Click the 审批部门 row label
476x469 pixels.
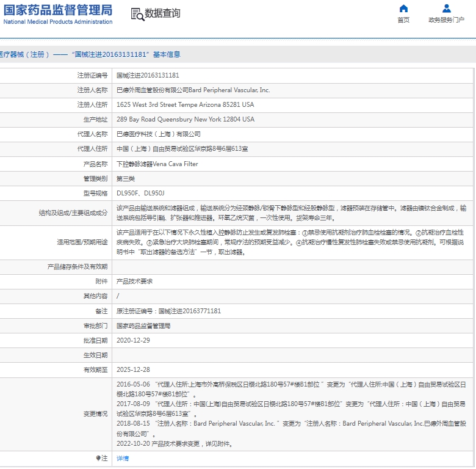click(x=95, y=326)
